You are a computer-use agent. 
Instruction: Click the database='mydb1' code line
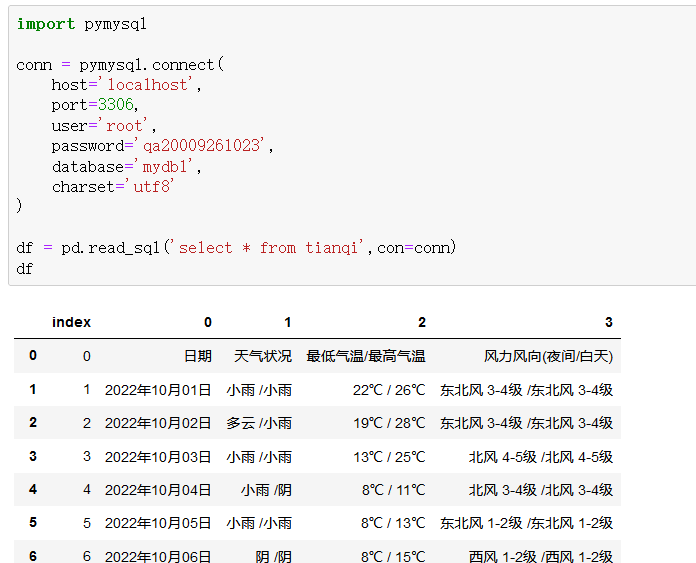pos(127,167)
